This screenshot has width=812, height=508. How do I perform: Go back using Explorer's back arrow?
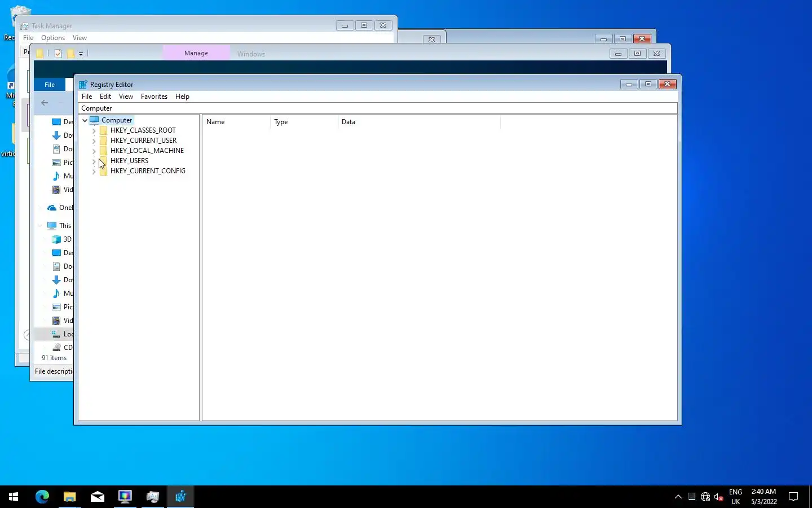click(x=45, y=103)
